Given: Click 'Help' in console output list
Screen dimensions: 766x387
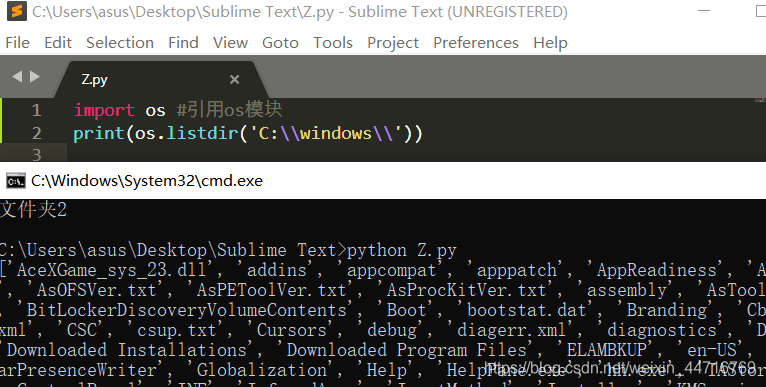Looking at the screenshot, I should [x=386, y=370].
